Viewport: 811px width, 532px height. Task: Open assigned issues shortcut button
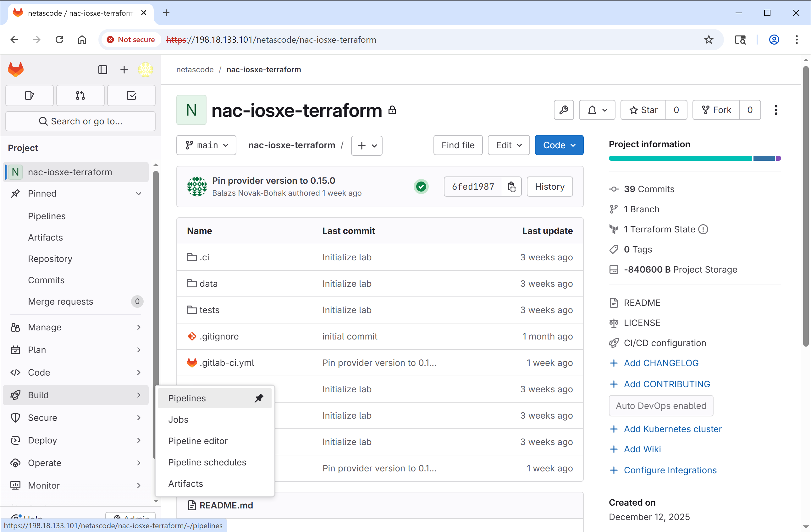[x=30, y=96]
